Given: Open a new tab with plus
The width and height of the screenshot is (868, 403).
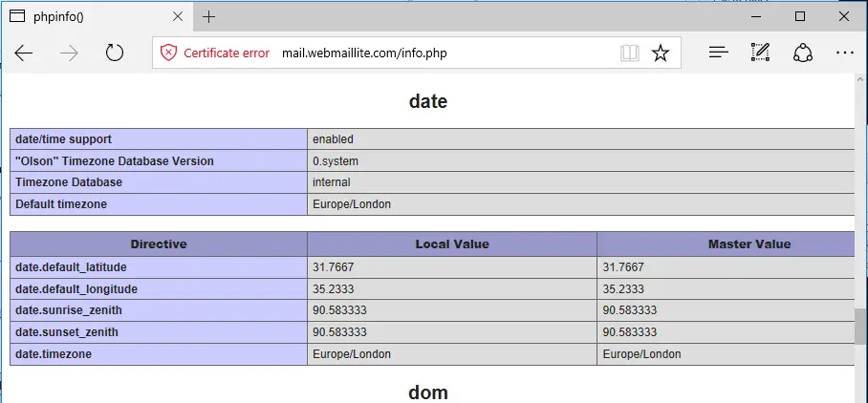Looking at the screenshot, I should pyautogui.click(x=208, y=17).
